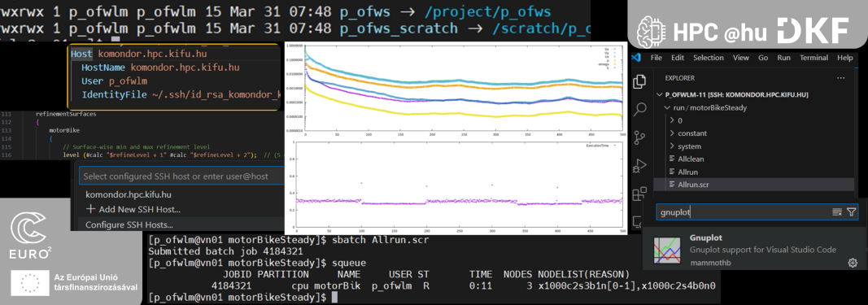Screen dimensions: 868x305
Task: Clear the gnuplot extensions search results
Action: (837, 212)
